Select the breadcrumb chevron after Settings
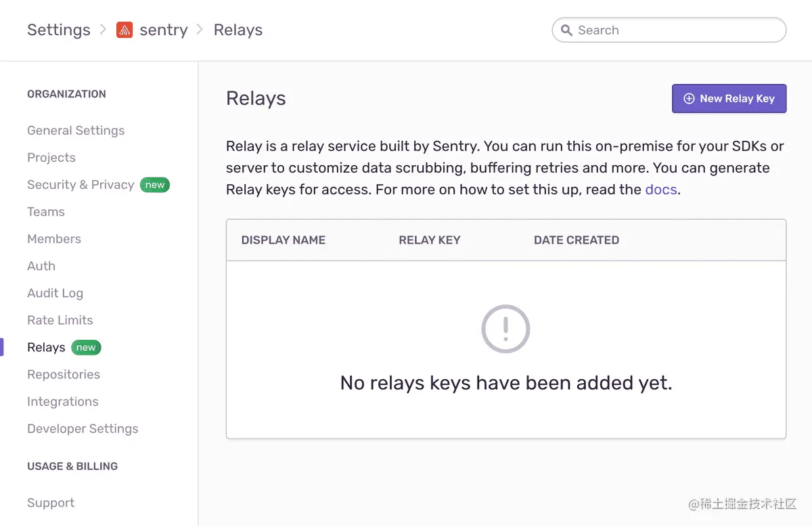Screen dimensions: 812x526 coord(102,30)
